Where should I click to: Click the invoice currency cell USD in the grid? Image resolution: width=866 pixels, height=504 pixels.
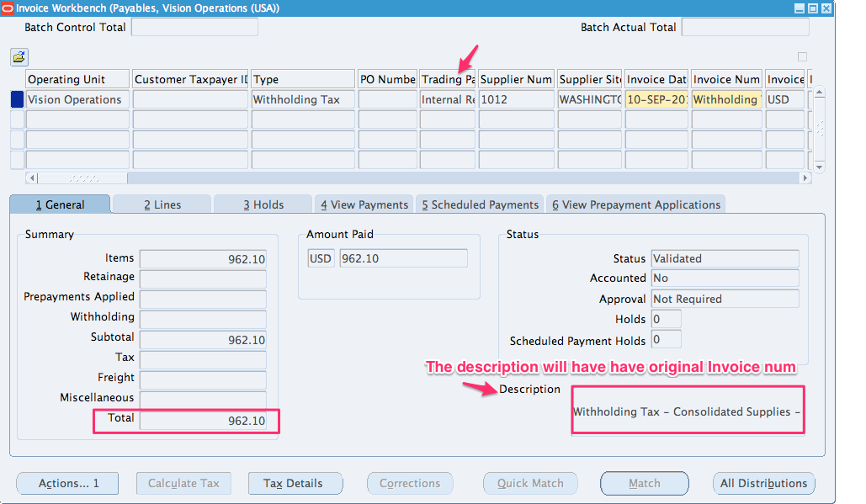[x=785, y=99]
